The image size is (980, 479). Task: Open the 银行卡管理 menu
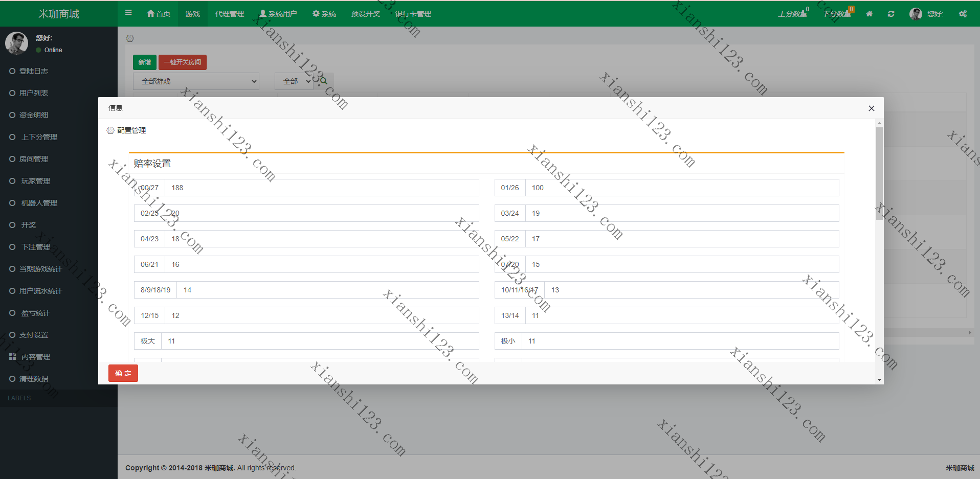pos(413,14)
